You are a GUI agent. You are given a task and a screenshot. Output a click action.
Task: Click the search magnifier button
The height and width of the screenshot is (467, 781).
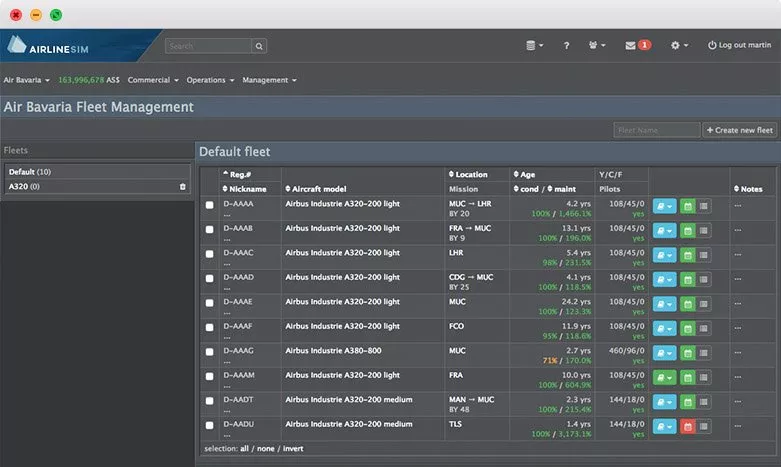pos(259,45)
